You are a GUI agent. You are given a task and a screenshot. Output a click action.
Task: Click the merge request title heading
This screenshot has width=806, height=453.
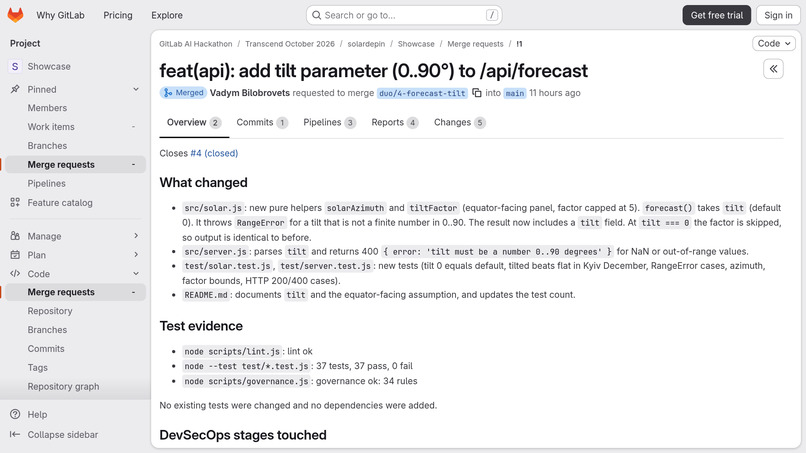pos(374,71)
